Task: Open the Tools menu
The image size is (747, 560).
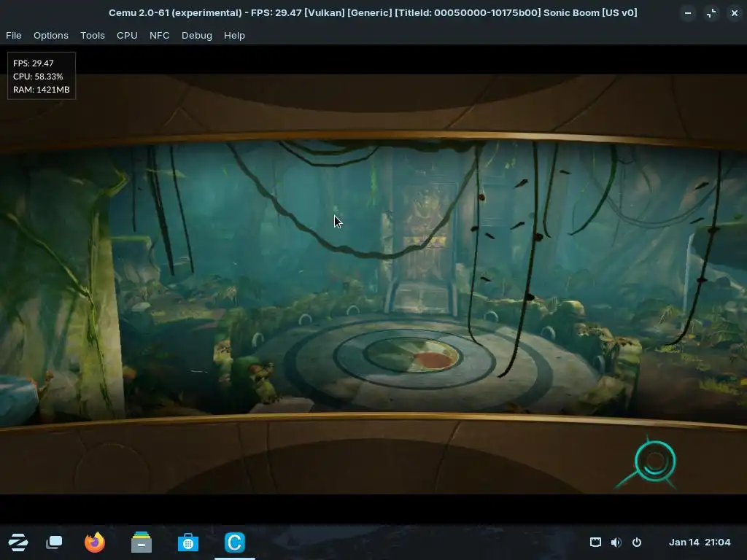Action: 93,35
